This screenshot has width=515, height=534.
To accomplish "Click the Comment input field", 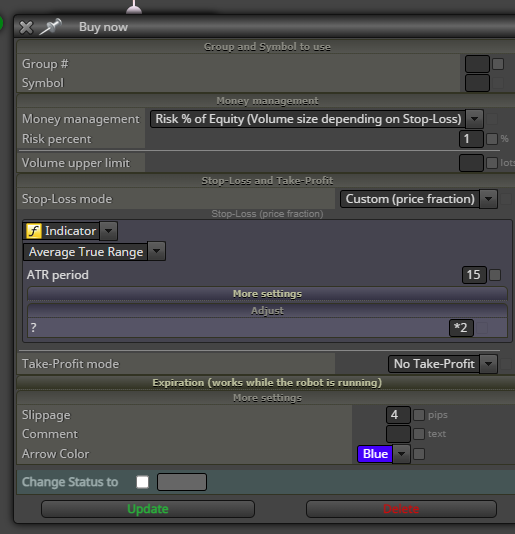I will tap(398, 434).
